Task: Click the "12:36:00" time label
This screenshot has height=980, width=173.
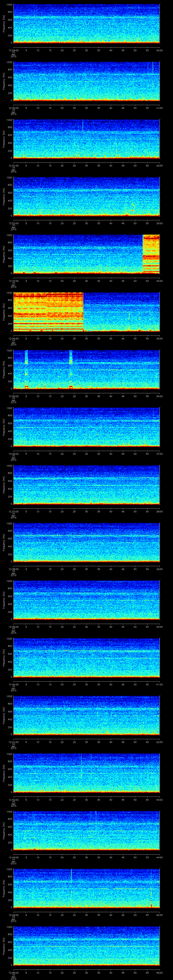Action: pyautogui.click(x=13, y=454)
